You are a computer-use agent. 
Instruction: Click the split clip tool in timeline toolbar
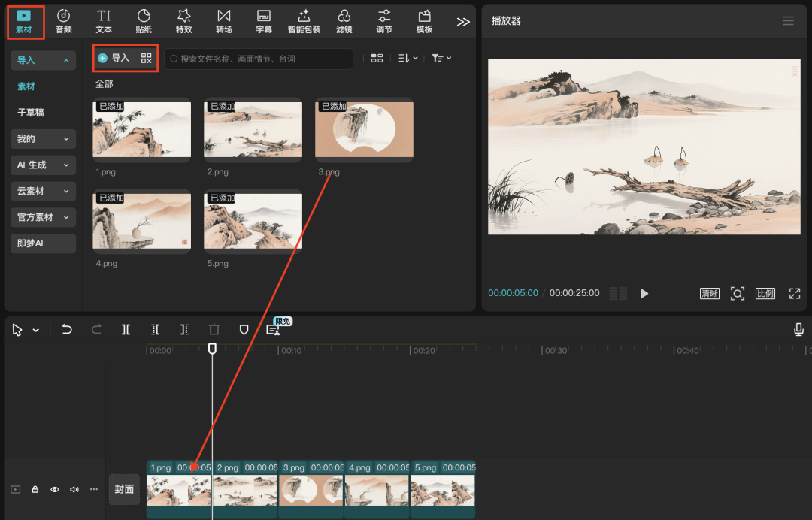126,329
